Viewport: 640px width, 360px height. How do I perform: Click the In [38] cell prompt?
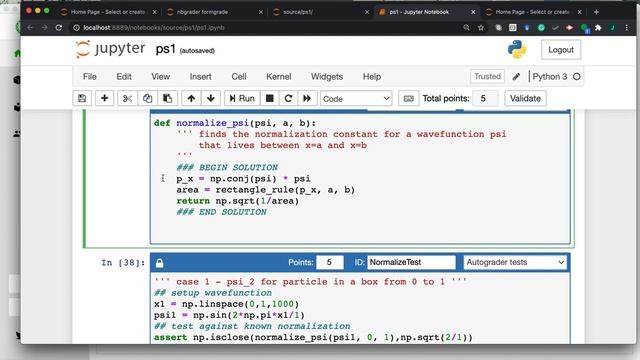pyautogui.click(x=123, y=262)
